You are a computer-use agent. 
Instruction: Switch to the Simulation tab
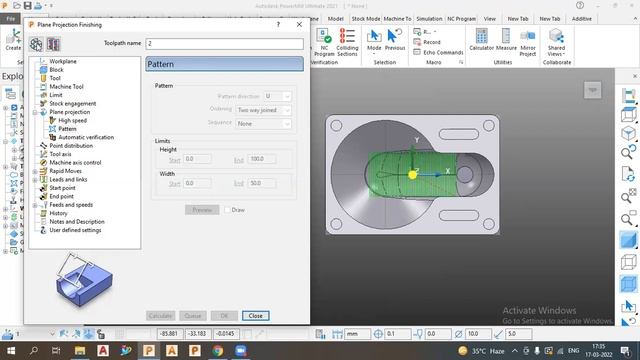[429, 19]
